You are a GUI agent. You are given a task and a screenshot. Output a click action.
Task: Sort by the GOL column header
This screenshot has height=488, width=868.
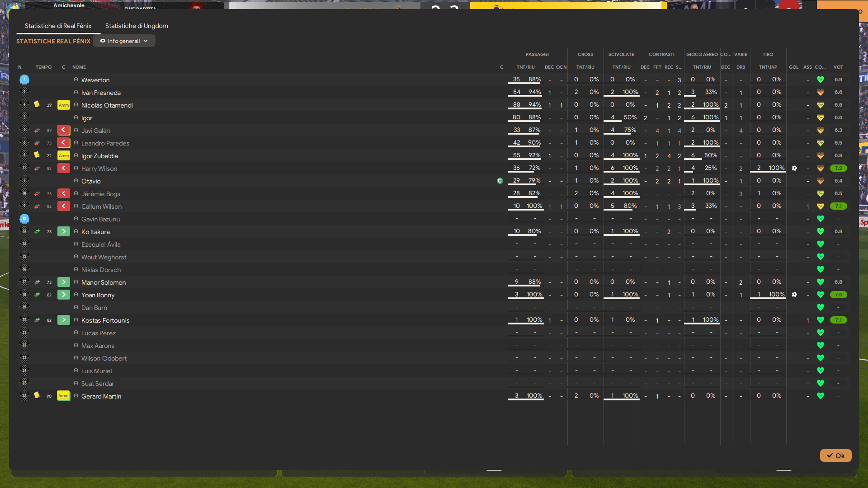click(794, 67)
